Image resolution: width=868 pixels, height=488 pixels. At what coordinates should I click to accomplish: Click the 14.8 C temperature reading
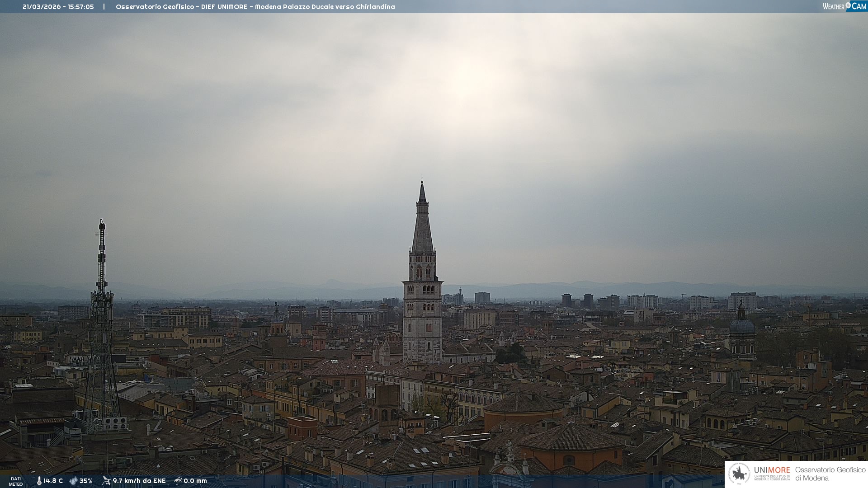(53, 481)
